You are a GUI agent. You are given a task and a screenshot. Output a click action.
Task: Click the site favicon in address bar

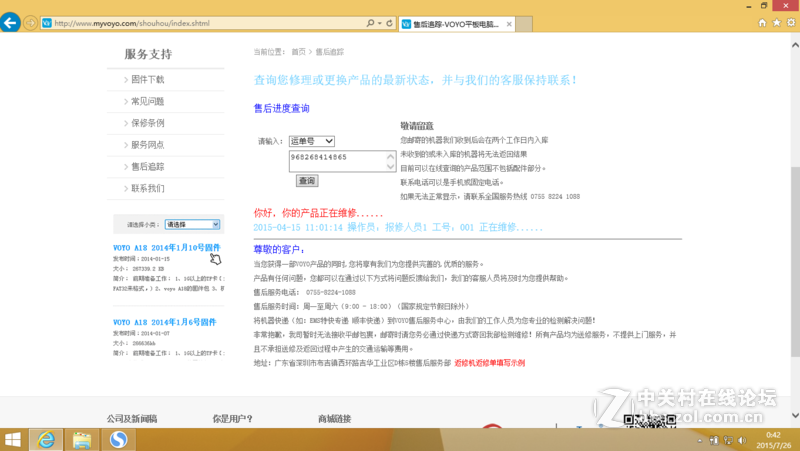(x=46, y=23)
